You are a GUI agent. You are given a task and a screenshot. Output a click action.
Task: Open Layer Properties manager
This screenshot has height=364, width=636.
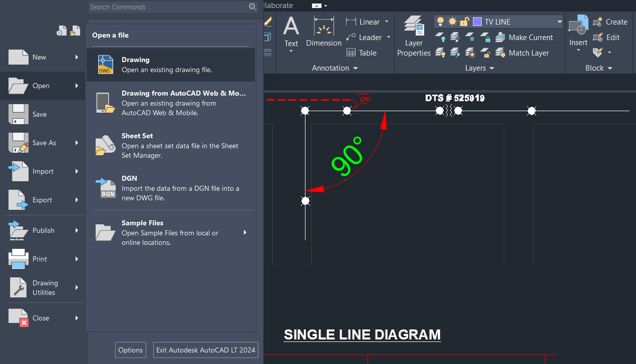pos(414,36)
